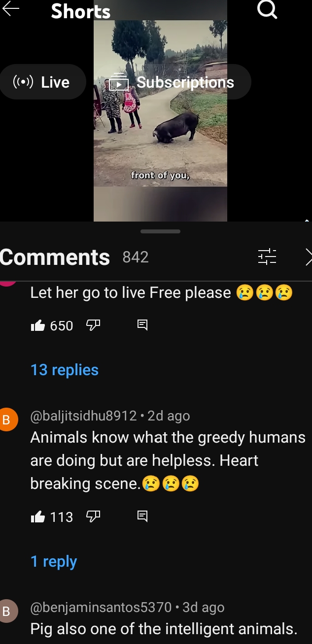Select the Live chip
312x644 pixels.
(43, 82)
